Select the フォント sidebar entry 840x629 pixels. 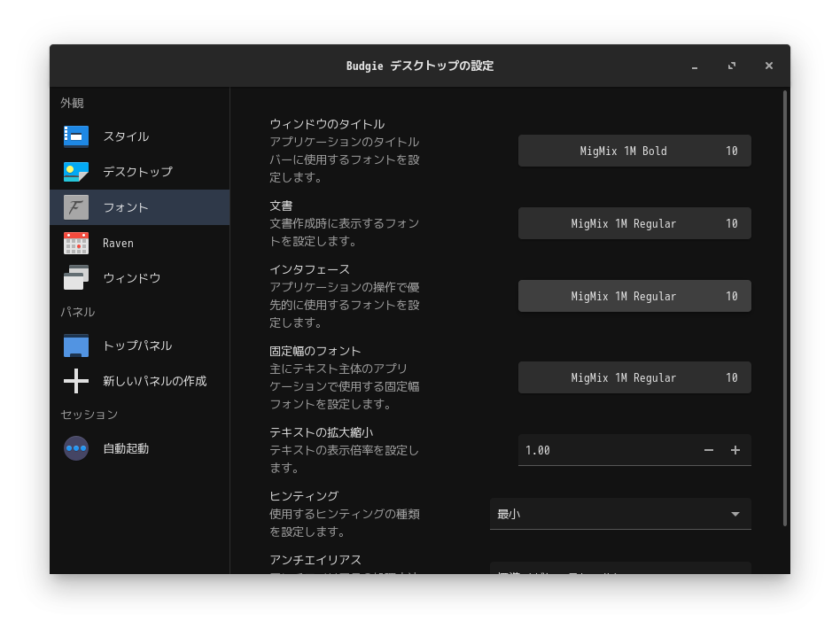tap(140, 207)
